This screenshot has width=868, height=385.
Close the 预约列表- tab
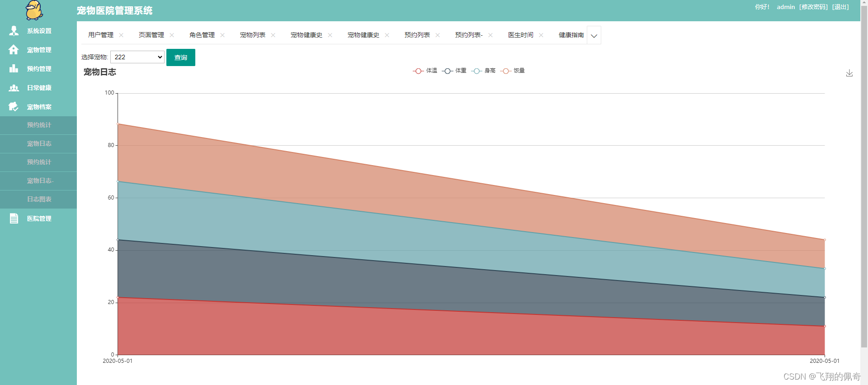tap(491, 35)
